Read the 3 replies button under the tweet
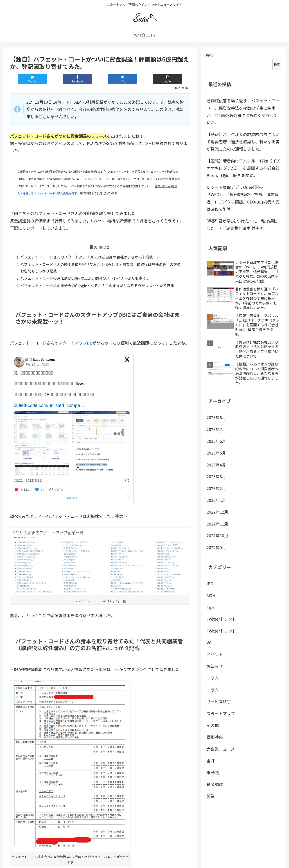The image size is (289, 868). pos(72,498)
